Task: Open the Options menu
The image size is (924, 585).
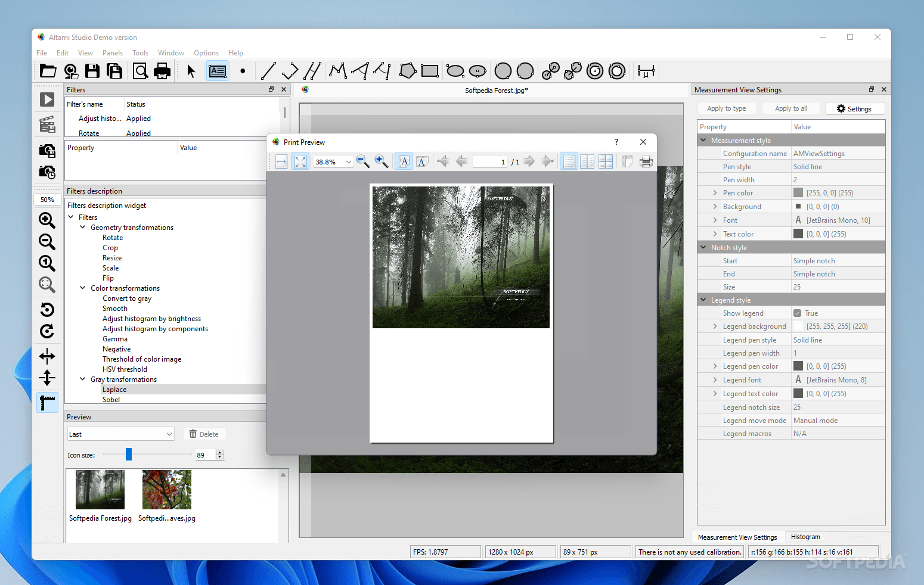Action: click(206, 53)
